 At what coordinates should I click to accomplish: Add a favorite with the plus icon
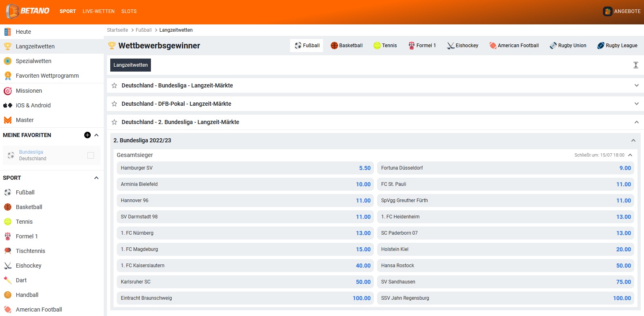point(87,135)
